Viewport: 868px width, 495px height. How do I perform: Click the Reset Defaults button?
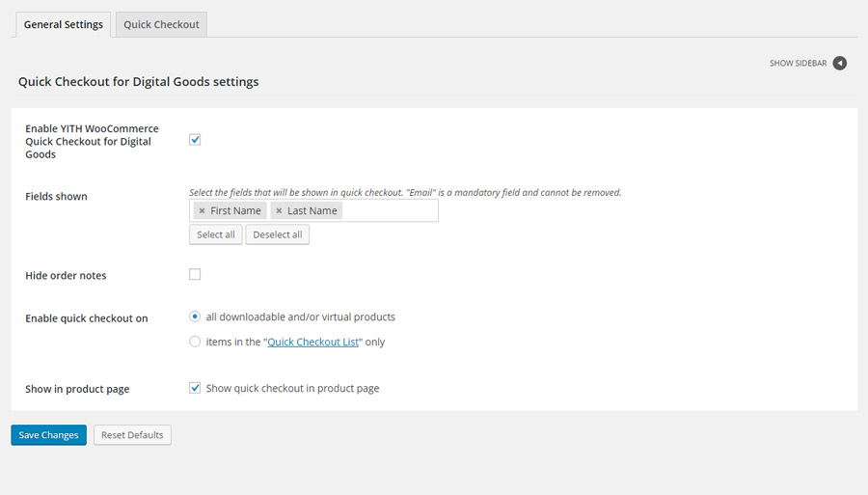[x=132, y=435]
